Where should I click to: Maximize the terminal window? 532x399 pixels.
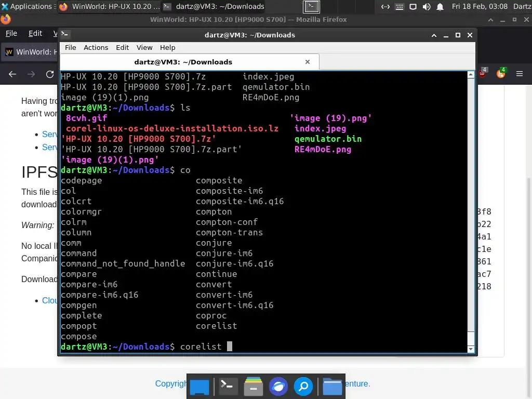[458, 35]
